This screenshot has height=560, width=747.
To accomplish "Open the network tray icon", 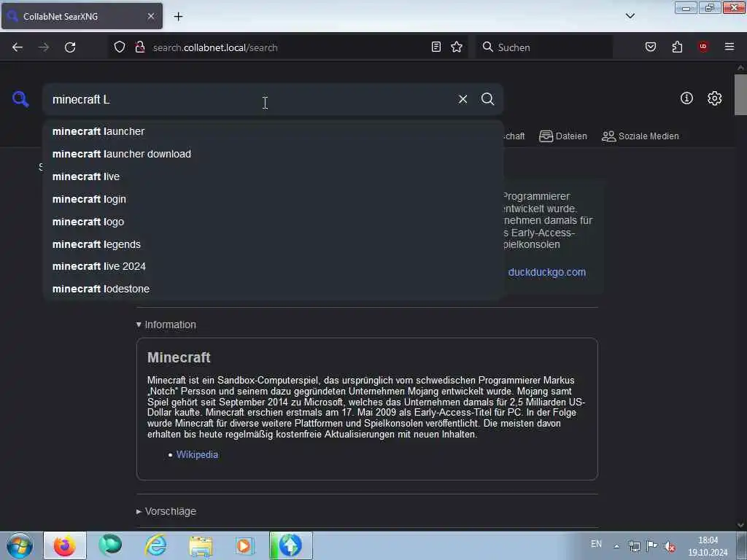I will tap(634, 546).
